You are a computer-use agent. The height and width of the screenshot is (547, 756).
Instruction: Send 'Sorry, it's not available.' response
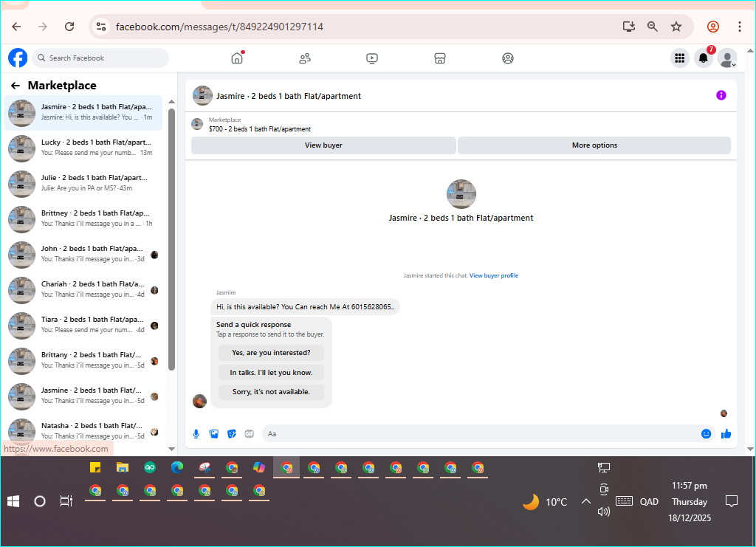tap(271, 392)
